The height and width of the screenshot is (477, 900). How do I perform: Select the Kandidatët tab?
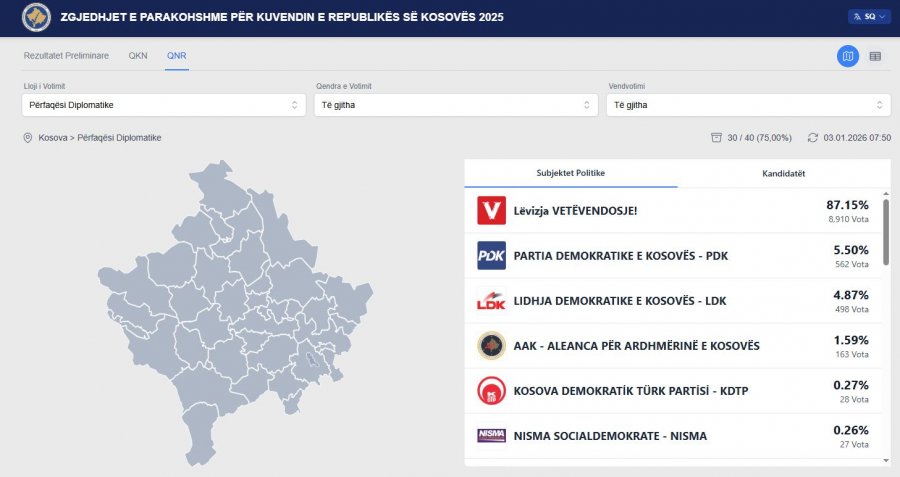click(782, 173)
